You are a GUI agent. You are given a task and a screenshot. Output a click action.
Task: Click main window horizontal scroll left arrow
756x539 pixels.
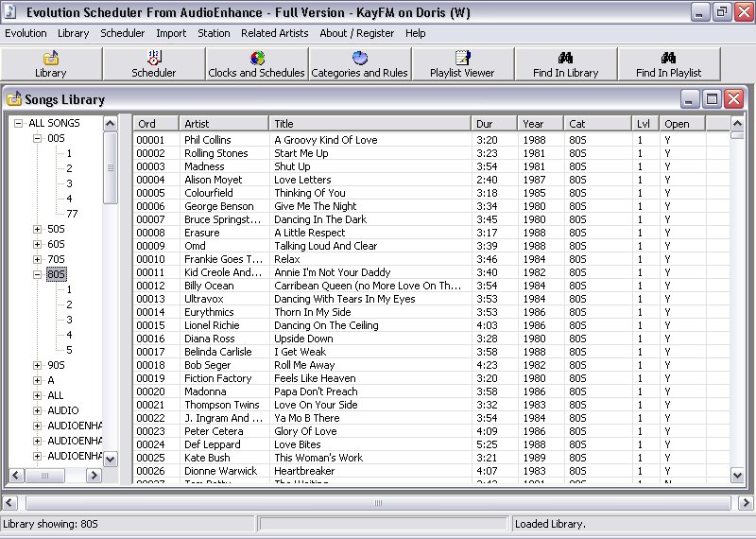pyautogui.click(x=9, y=503)
